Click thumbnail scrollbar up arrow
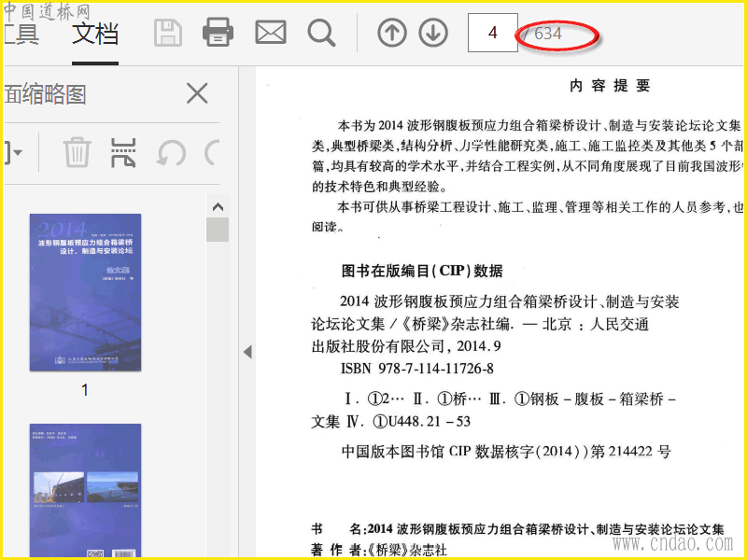Viewport: 747px width, 560px height. 218,207
